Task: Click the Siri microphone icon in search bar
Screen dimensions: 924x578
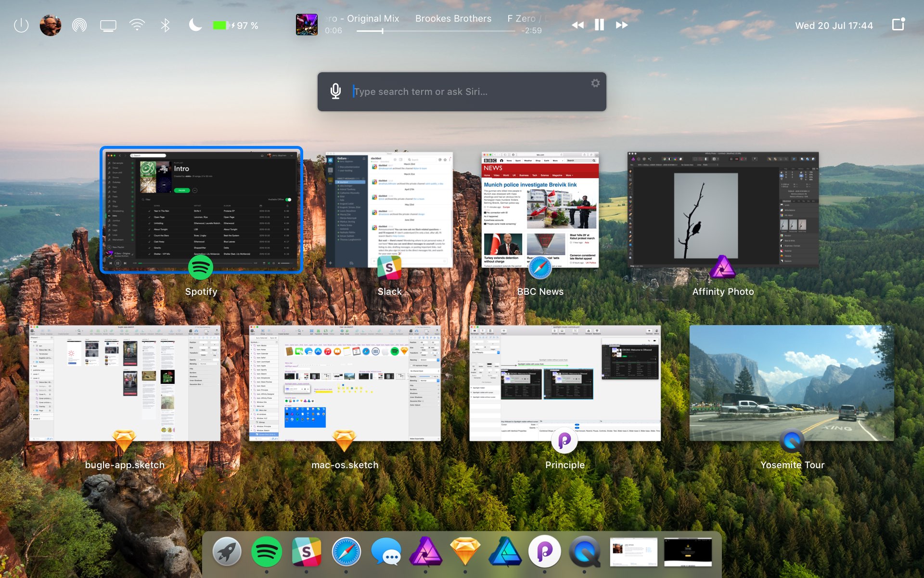Action: [x=335, y=91]
